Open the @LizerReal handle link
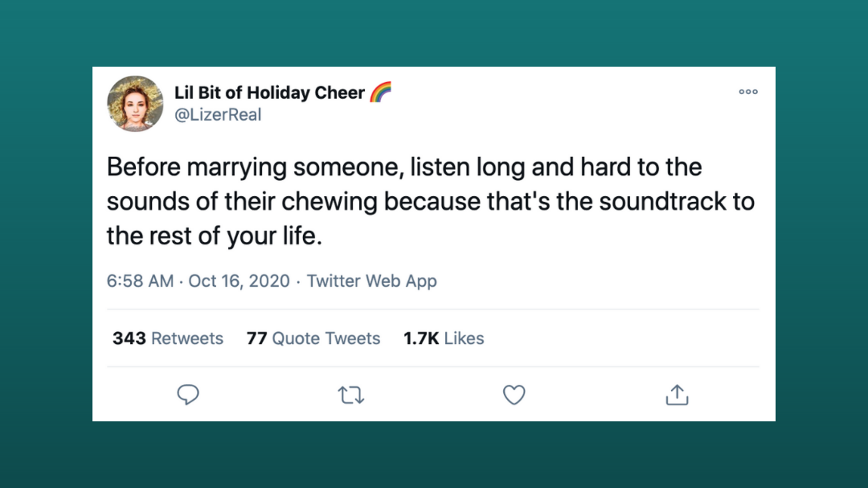868x488 pixels. [218, 115]
